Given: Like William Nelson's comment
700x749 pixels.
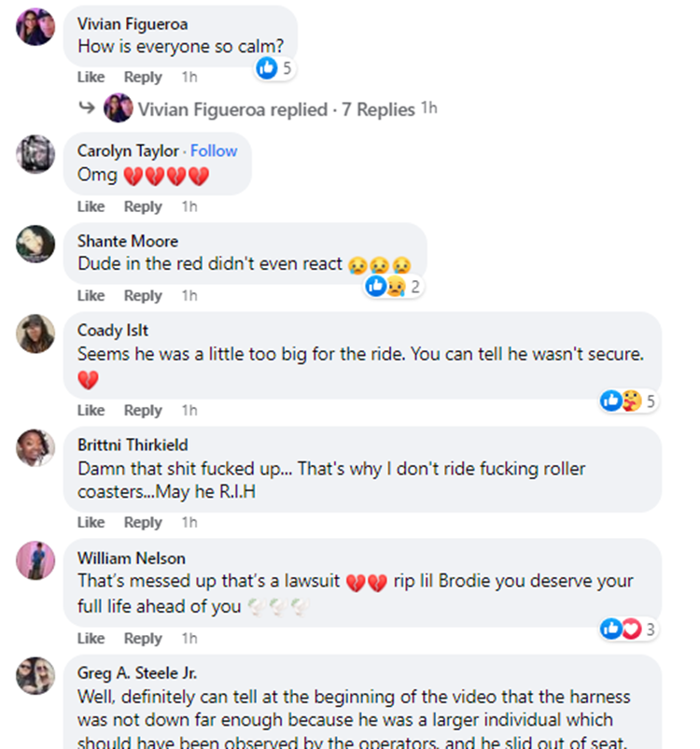Looking at the screenshot, I should tap(91, 638).
